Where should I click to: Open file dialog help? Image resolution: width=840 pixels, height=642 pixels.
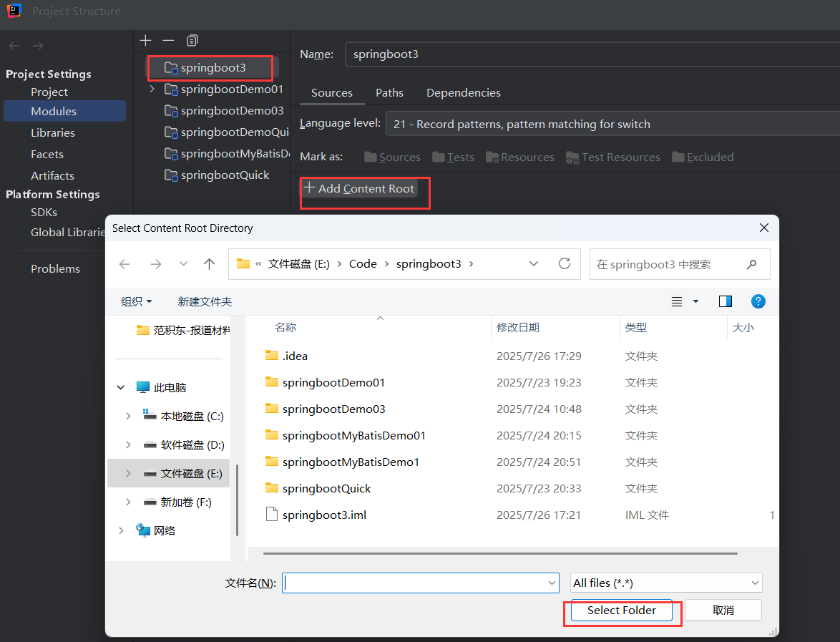pyautogui.click(x=758, y=302)
